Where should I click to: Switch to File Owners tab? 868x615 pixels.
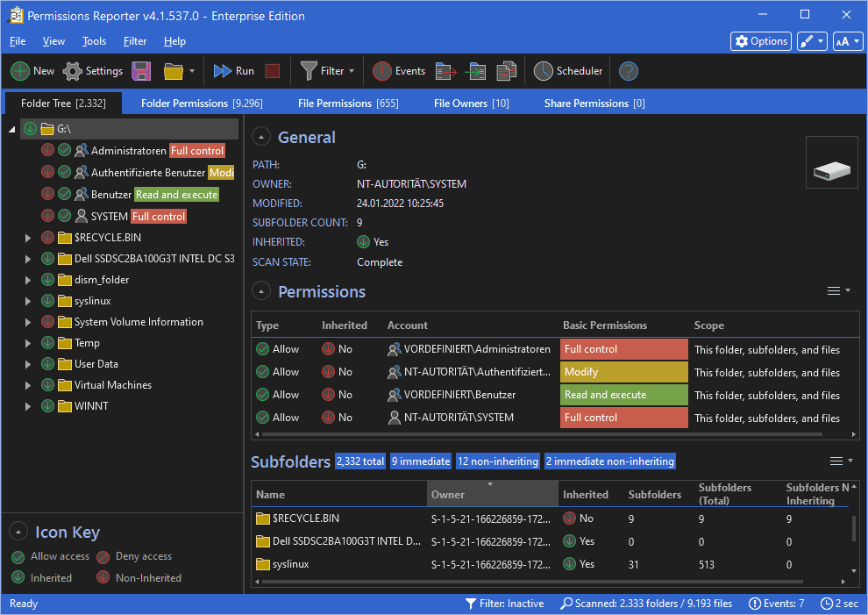point(471,104)
